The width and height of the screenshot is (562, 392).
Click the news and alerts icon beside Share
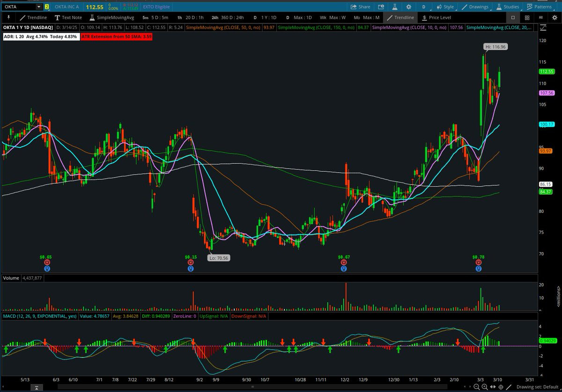click(x=381, y=7)
